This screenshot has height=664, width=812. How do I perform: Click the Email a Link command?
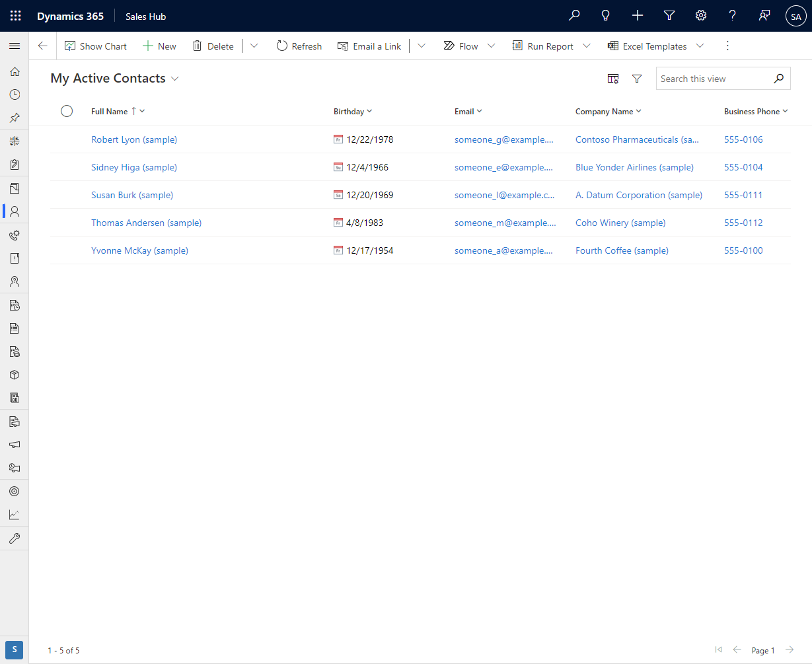click(x=369, y=46)
